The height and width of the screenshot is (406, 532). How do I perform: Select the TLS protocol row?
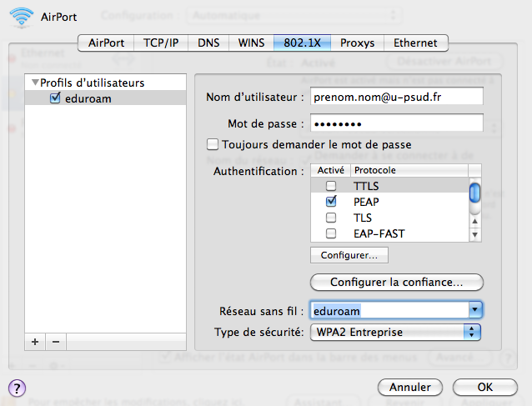(x=390, y=218)
